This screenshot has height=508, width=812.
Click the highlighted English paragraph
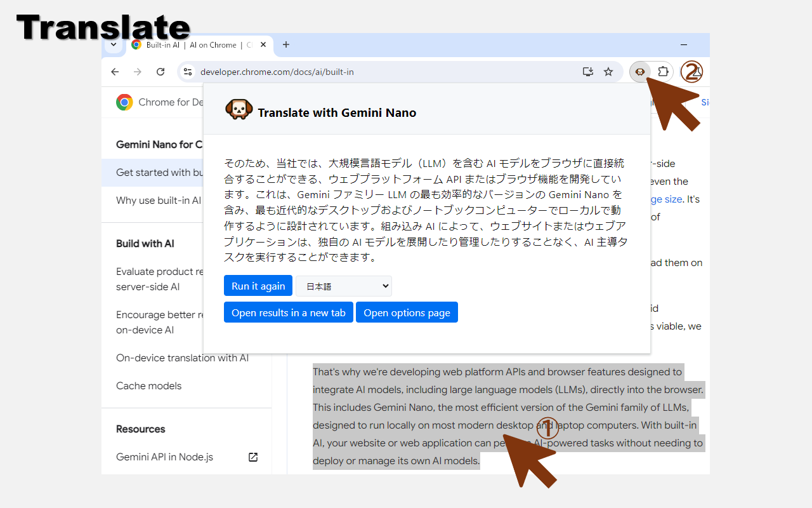tap(508, 417)
